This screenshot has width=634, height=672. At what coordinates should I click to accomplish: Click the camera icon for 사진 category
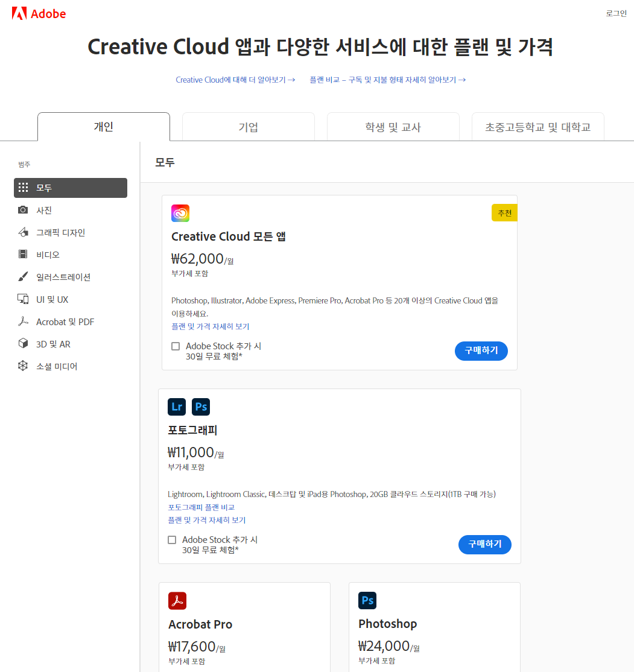point(23,209)
